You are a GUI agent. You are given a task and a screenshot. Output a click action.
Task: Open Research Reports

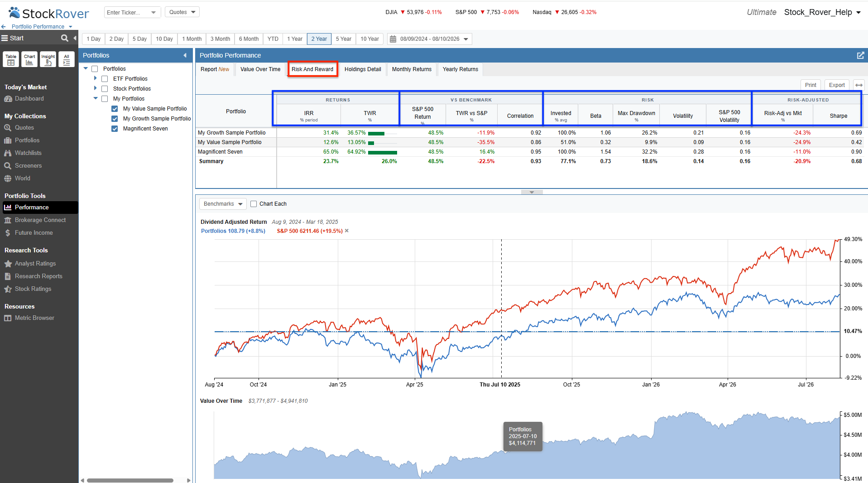click(x=38, y=276)
